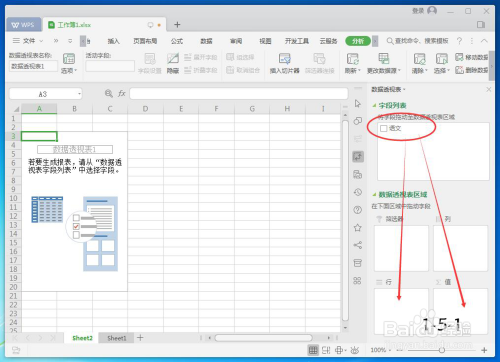Click the pivot table name input field
The image size is (500, 362).
pyautogui.click(x=33, y=66)
